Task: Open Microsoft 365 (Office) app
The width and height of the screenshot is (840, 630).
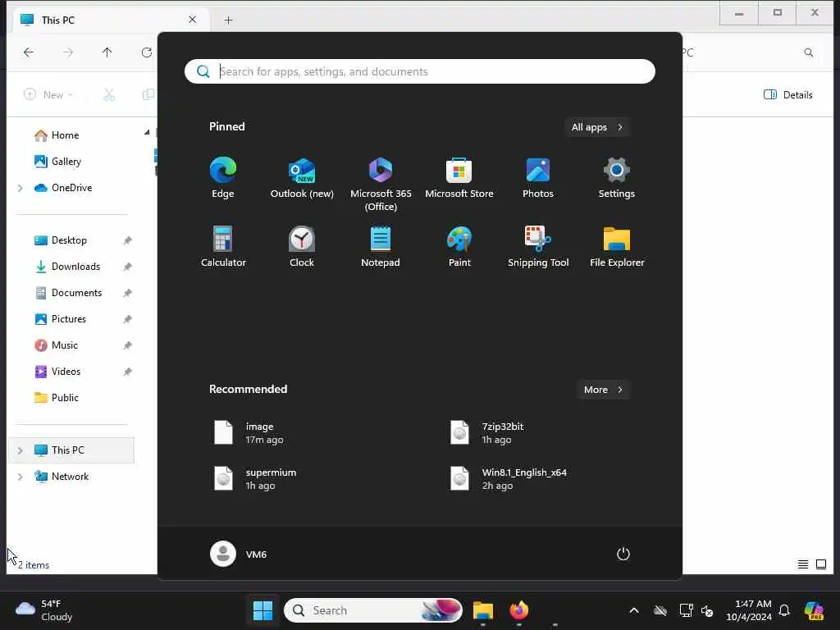Action: pyautogui.click(x=381, y=185)
